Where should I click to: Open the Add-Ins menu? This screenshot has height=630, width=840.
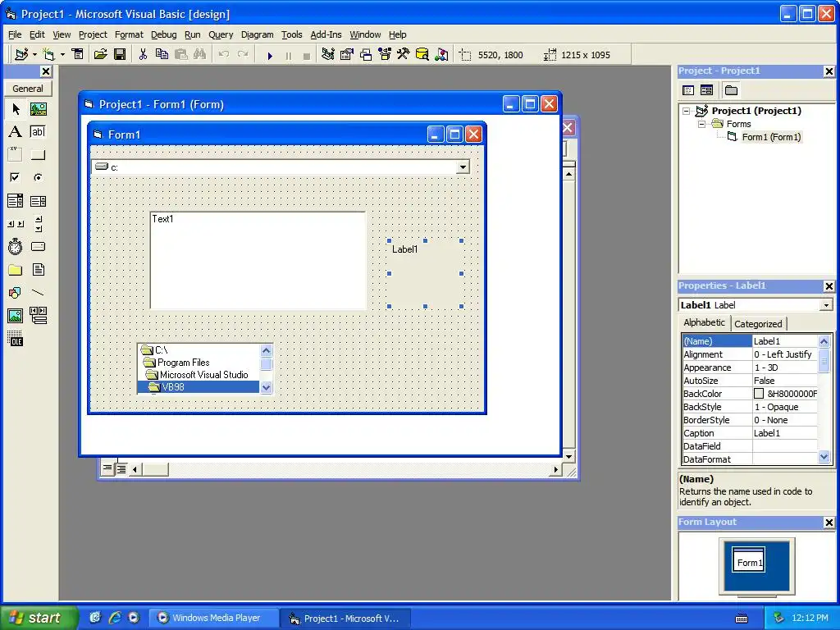326,34
